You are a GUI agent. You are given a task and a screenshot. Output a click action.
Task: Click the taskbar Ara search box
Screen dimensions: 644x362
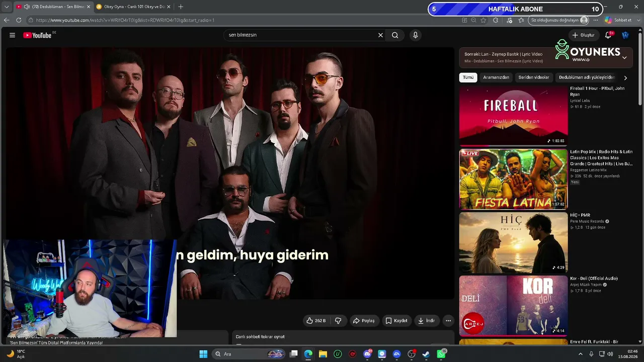(x=249, y=354)
